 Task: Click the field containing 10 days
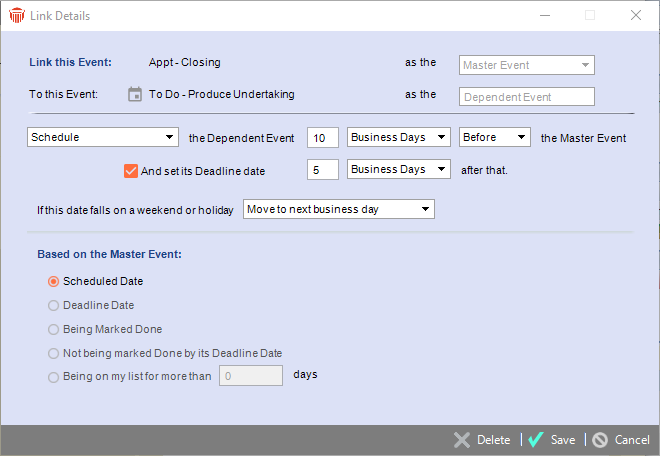point(322,137)
